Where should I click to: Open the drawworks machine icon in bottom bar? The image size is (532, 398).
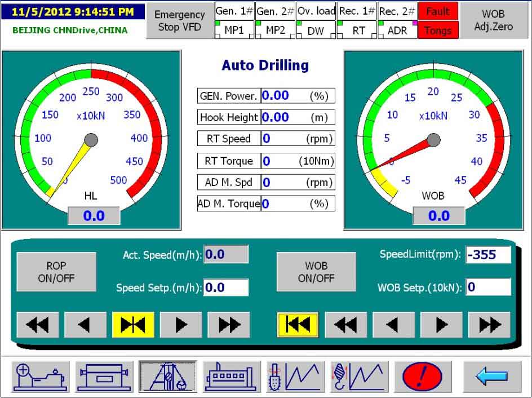click(x=105, y=376)
